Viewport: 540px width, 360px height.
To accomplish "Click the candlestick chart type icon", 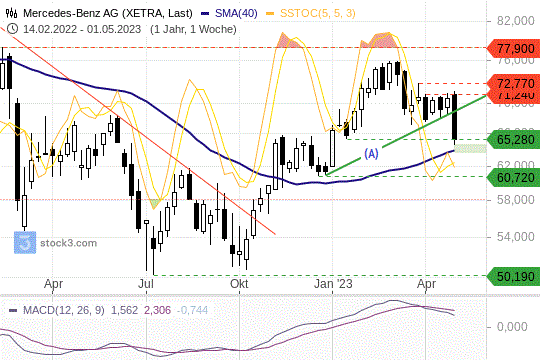I will click(x=11, y=13).
